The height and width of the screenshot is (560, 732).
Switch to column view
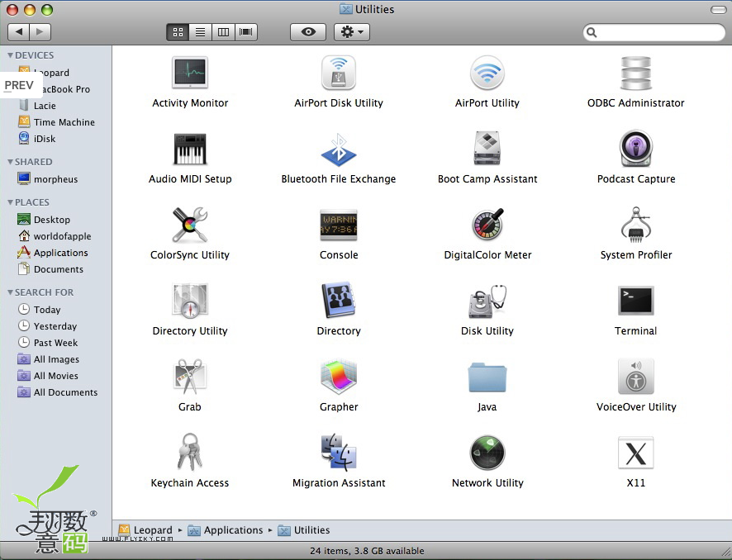[223, 31]
